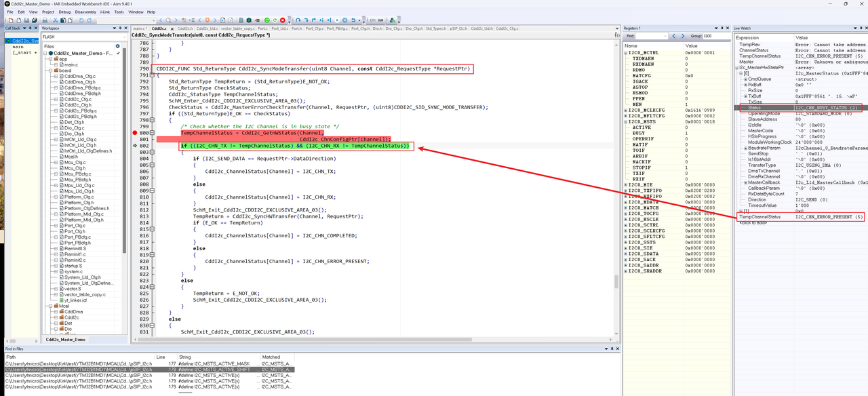Screen dimensions: 868x396
Task: Click the Cddl2c_Master_Demo workspace bottom tab
Action: click(66, 340)
